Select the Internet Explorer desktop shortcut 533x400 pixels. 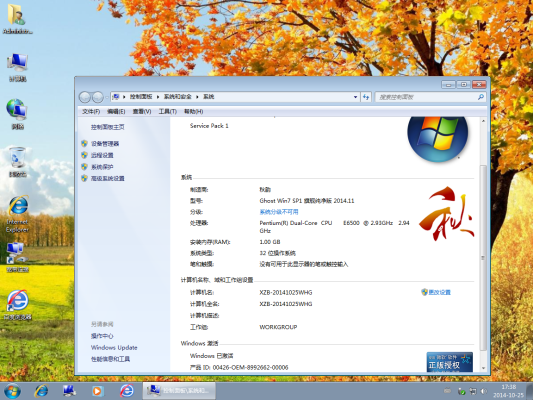17,214
